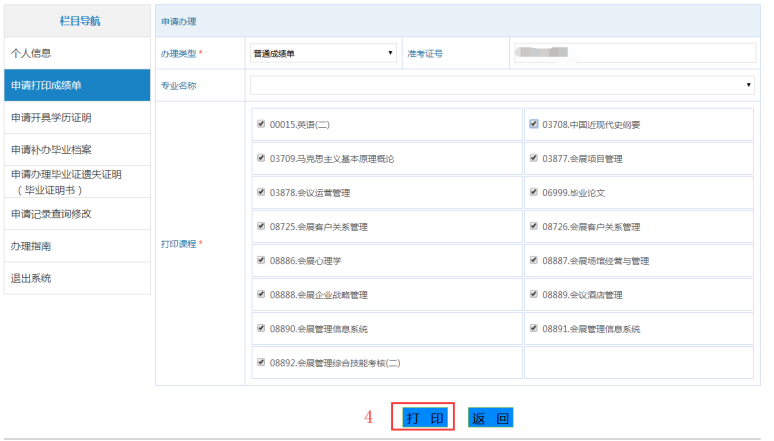Open the 办理指南 guide
Viewport: 774px width, 441px height.
coord(77,246)
